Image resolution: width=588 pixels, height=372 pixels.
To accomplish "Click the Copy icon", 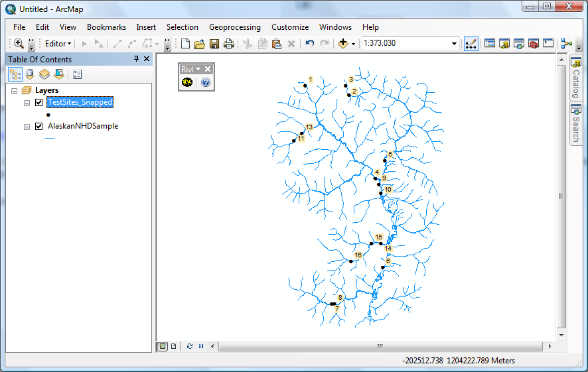I will click(x=263, y=44).
